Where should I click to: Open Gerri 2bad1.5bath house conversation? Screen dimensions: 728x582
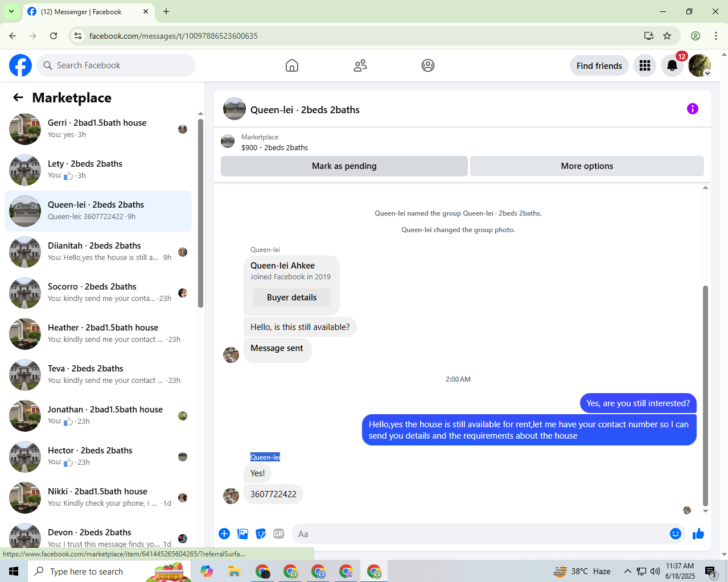pos(98,129)
